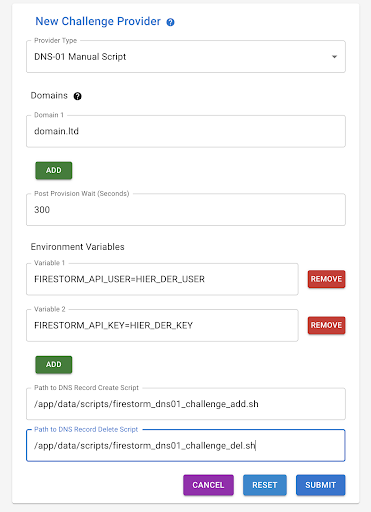Click the Domains section label
Viewport: 371px width, 512px height.
point(49,96)
